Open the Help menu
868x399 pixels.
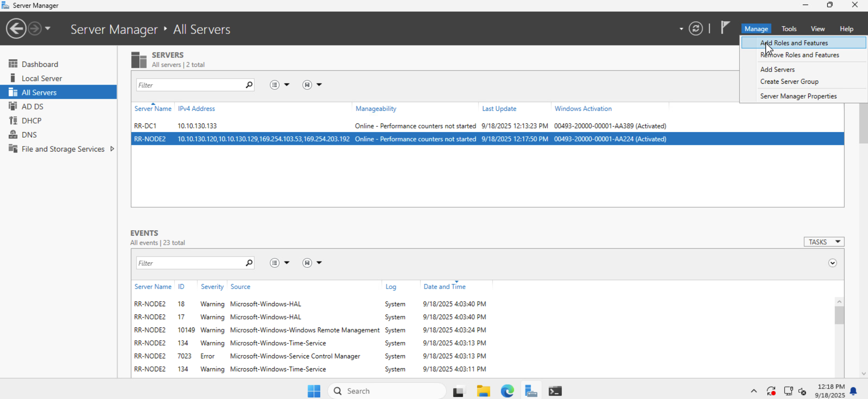pyautogui.click(x=846, y=28)
